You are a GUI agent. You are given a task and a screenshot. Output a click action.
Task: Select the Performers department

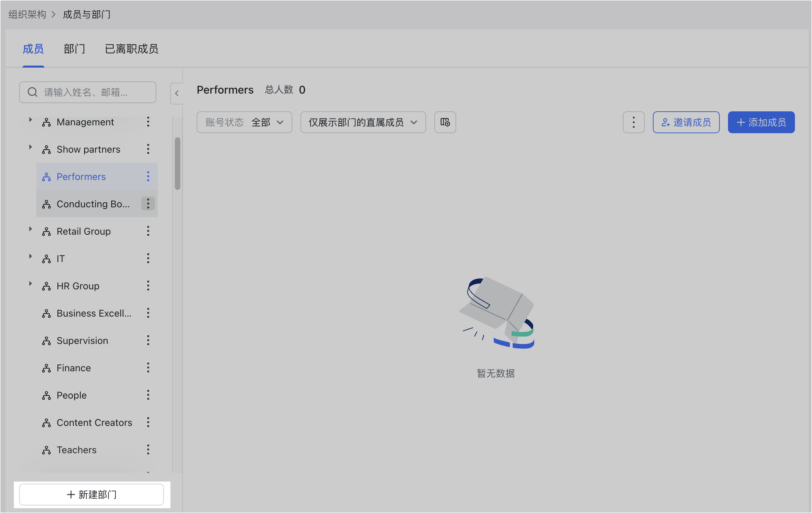97,177
